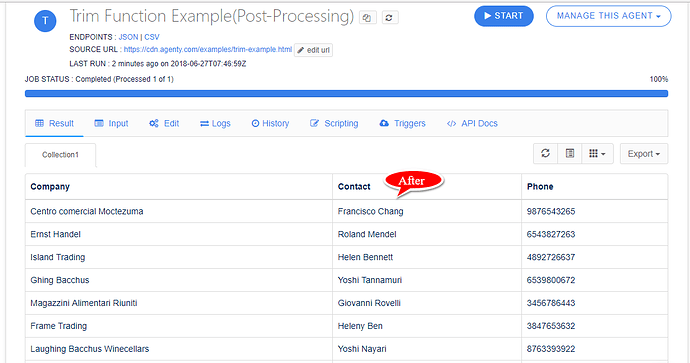Image resolution: width=690 pixels, height=363 pixels.
Task: Expand the Manage This Agent menu
Action: point(609,16)
